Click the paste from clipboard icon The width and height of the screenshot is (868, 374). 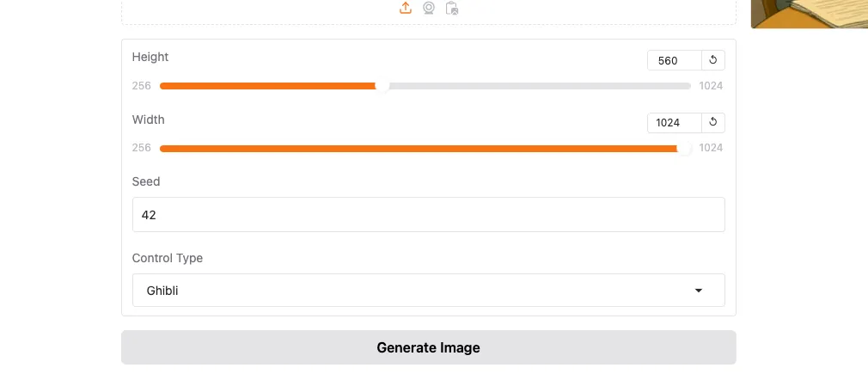pos(452,9)
